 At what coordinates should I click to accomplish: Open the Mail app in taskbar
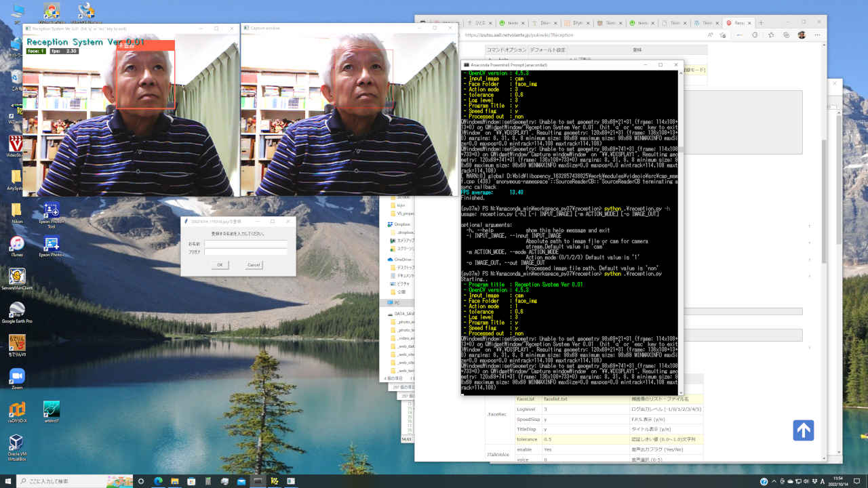pos(241,481)
